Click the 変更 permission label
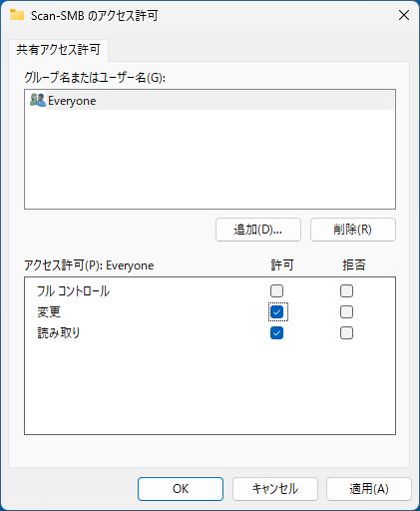 (49, 312)
